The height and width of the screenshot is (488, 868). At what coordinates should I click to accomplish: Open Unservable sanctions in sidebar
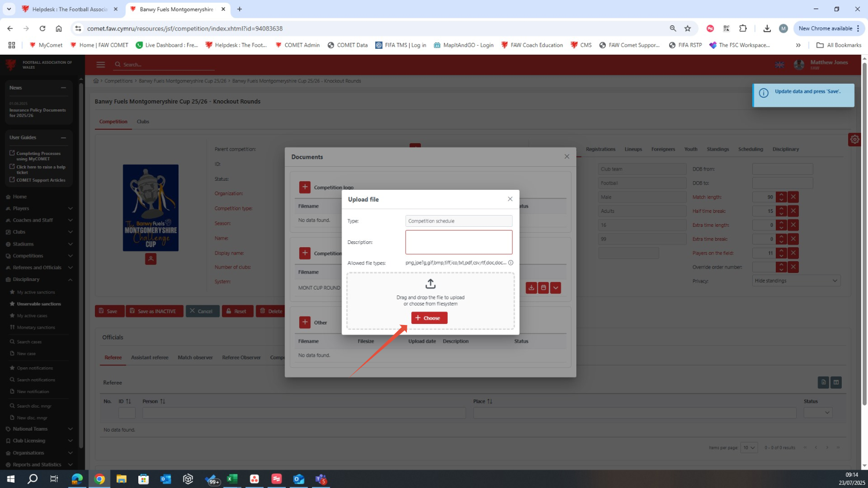click(39, 304)
